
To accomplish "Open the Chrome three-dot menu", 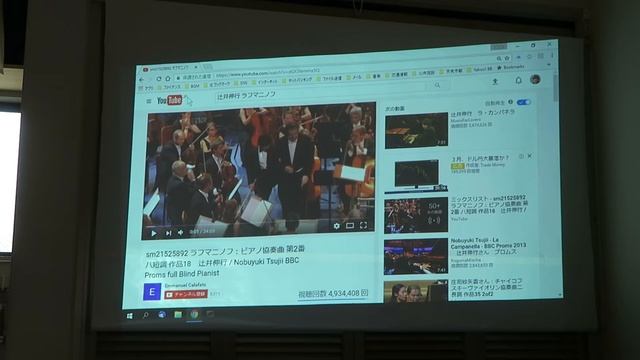I will pos(552,55).
